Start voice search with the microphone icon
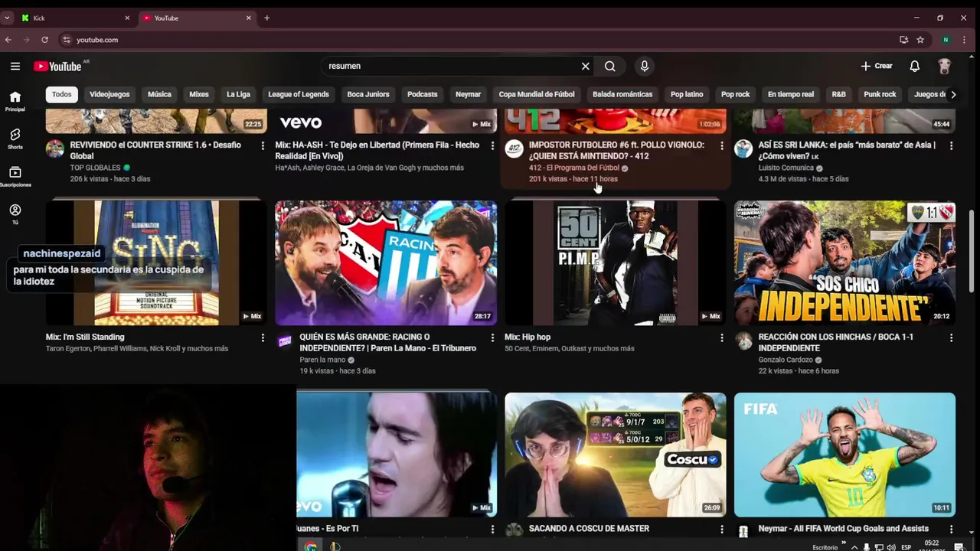This screenshot has width=980, height=551. point(645,66)
